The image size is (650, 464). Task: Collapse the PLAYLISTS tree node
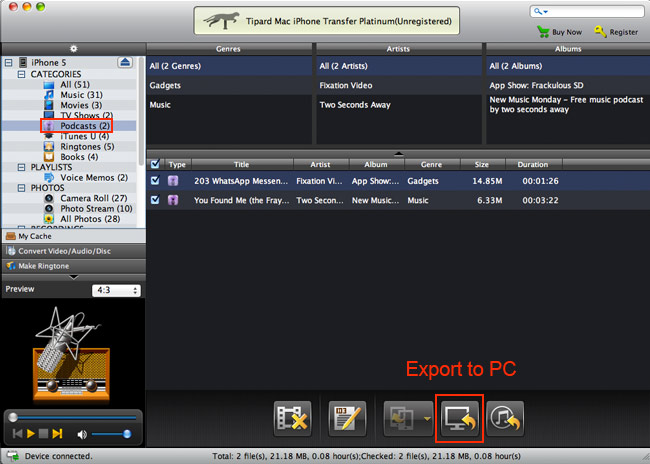21,167
